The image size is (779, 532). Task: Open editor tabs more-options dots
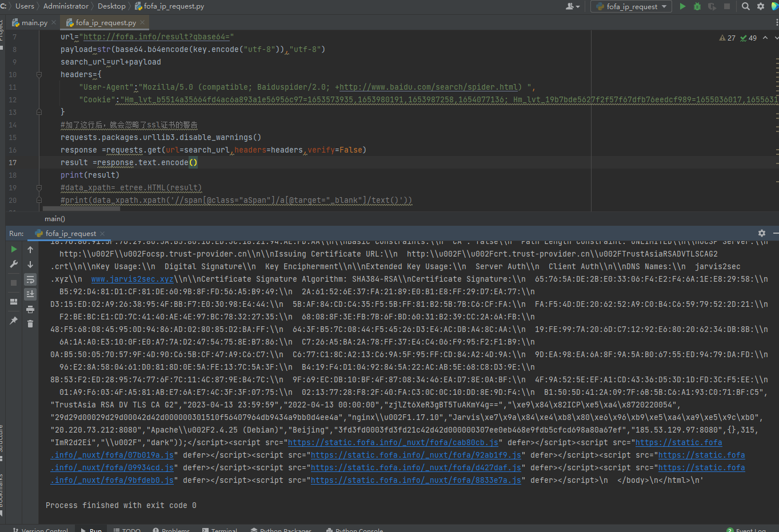[x=777, y=22]
